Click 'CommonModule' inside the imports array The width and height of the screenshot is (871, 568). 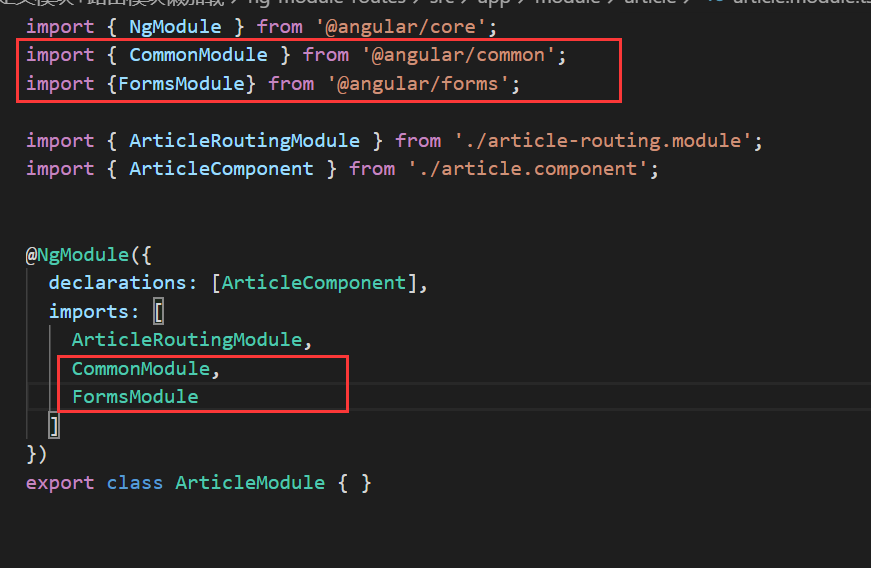point(141,369)
